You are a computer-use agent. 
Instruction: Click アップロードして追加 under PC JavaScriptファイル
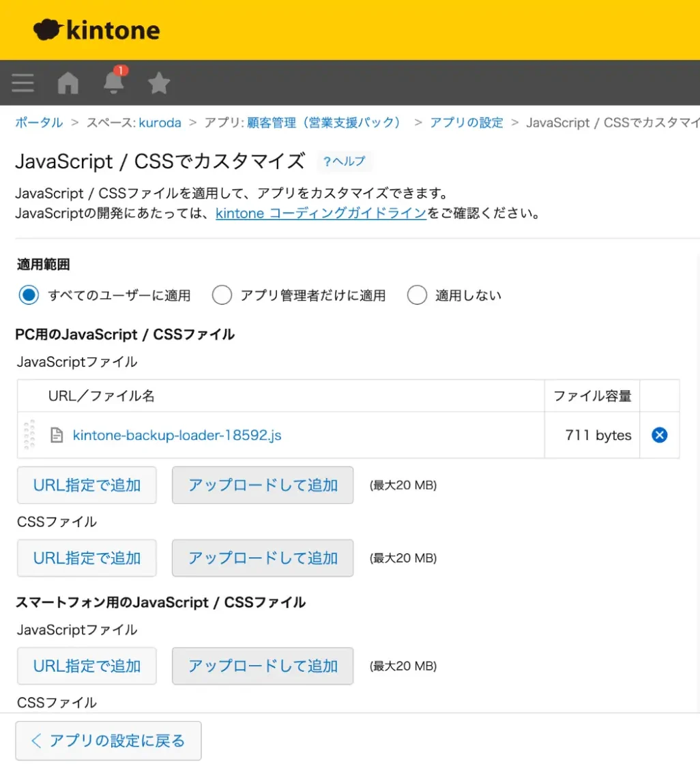coord(263,485)
